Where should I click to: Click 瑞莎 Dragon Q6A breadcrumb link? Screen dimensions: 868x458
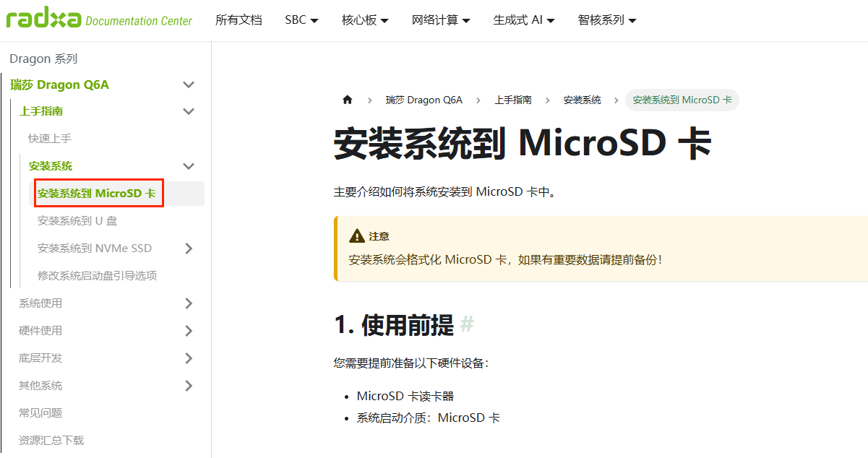pos(424,100)
